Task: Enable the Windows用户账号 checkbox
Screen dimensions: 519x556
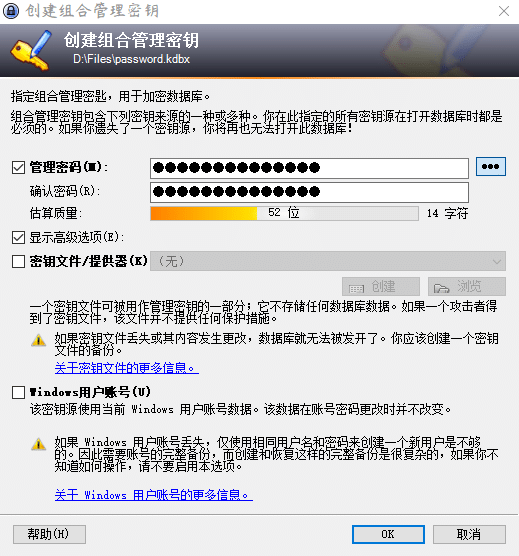Action: [18, 393]
